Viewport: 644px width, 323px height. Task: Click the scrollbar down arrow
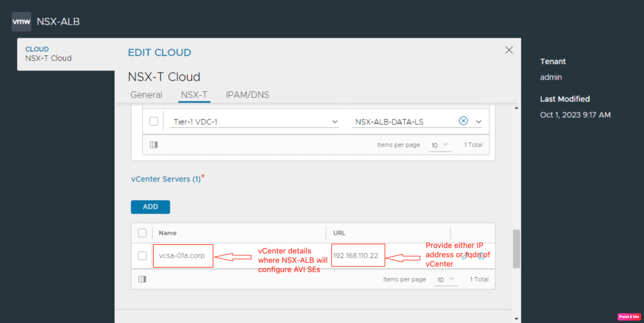pos(516,318)
